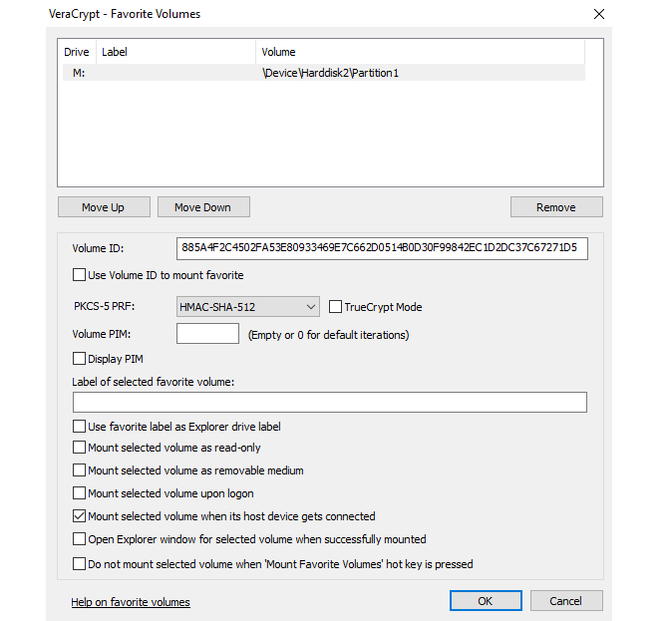Check the Display PIM option
The image size is (672, 621).
point(80,359)
